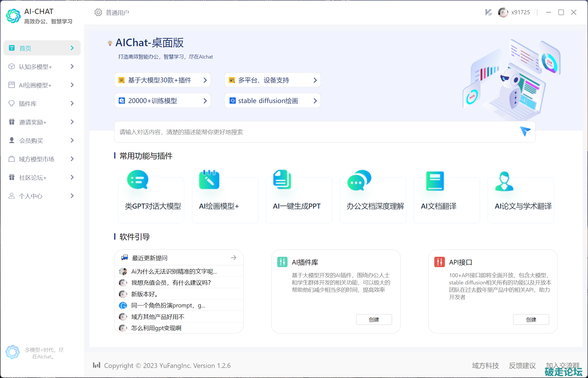
Task: Select 会员购买 in the sidebar
Action: coord(31,141)
